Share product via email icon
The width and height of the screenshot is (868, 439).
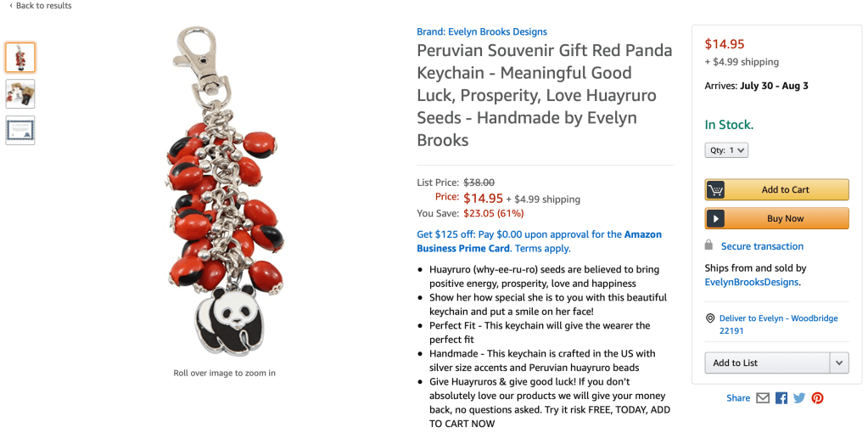click(x=763, y=398)
